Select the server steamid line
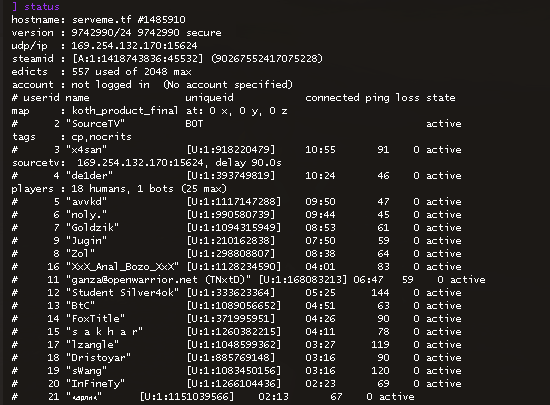550x405 pixels. pos(167,59)
